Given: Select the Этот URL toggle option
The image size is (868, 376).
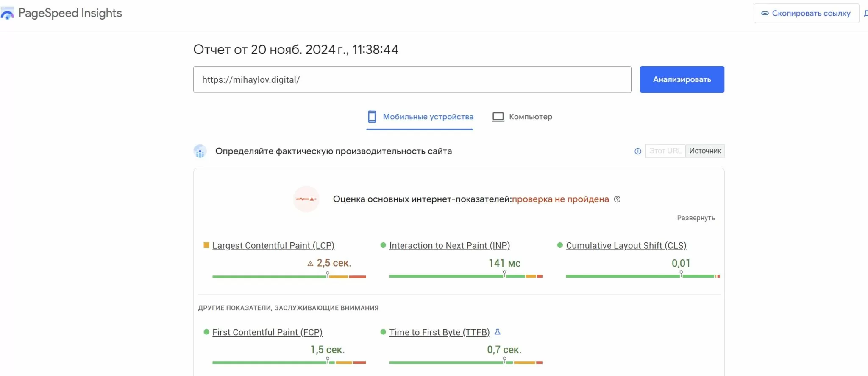Looking at the screenshot, I should (665, 151).
